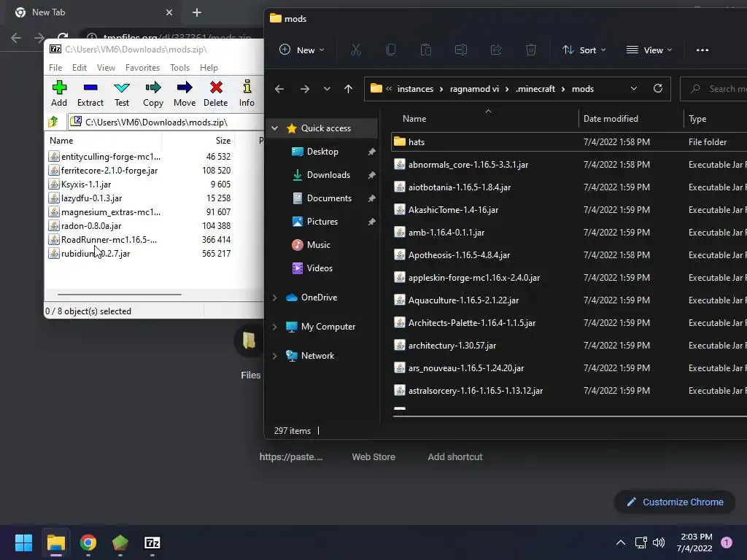Open the See more ellipsis in Explorer
This screenshot has height=560, width=747.
click(703, 50)
